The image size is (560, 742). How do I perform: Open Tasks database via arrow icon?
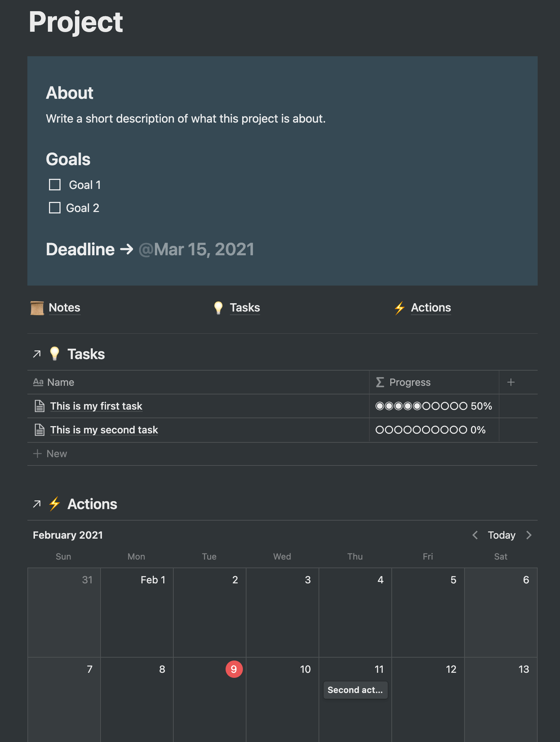click(37, 354)
